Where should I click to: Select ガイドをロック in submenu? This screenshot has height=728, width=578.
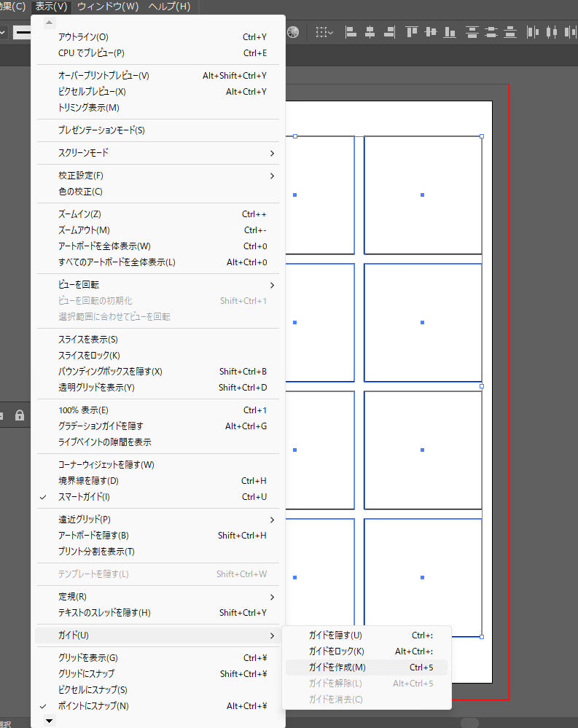click(336, 651)
